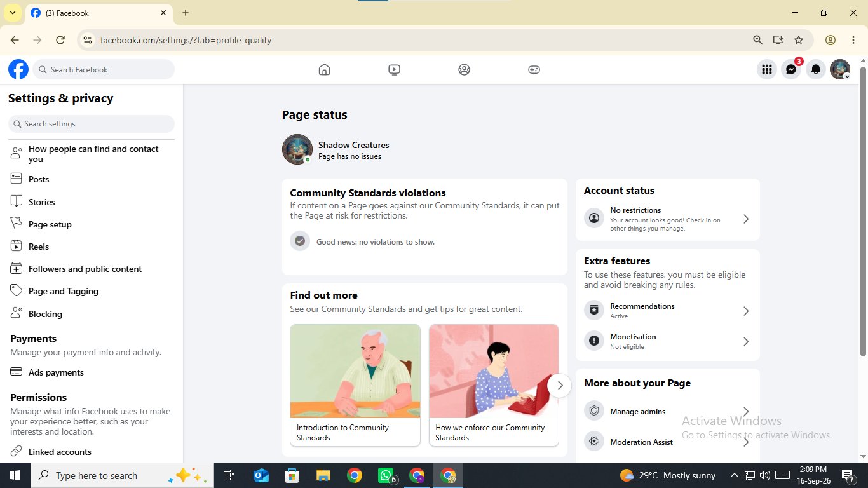Open Blocking settings
This screenshot has height=488, width=868.
pos(92,314)
